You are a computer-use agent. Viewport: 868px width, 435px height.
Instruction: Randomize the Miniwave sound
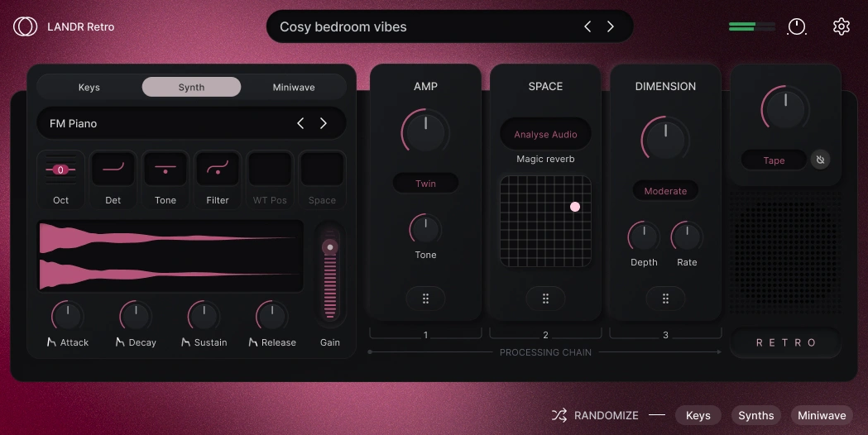(822, 415)
